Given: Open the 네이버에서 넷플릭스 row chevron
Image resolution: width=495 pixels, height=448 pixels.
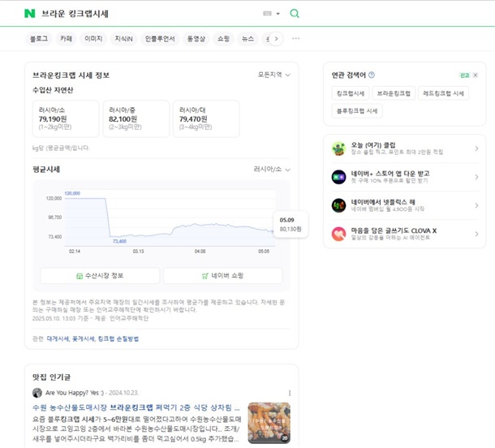Looking at the screenshot, I should tap(476, 205).
